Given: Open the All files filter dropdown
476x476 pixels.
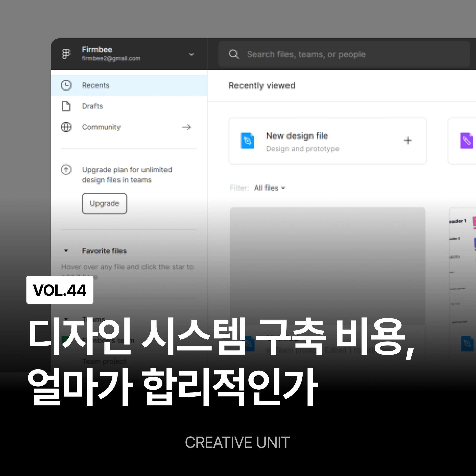Looking at the screenshot, I should [270, 188].
